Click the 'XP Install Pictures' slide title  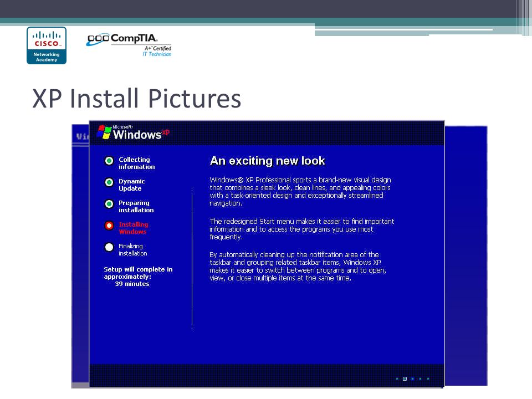pyautogui.click(x=136, y=99)
